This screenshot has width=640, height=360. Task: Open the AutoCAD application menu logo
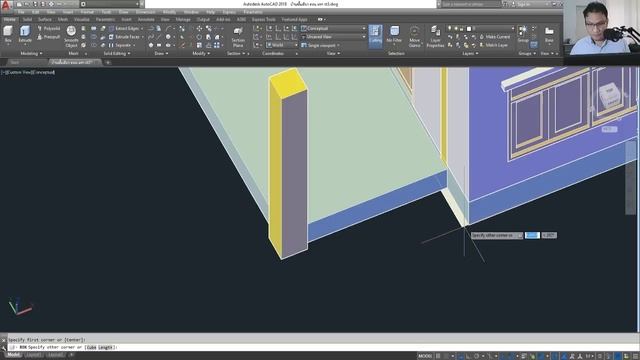click(x=6, y=5)
